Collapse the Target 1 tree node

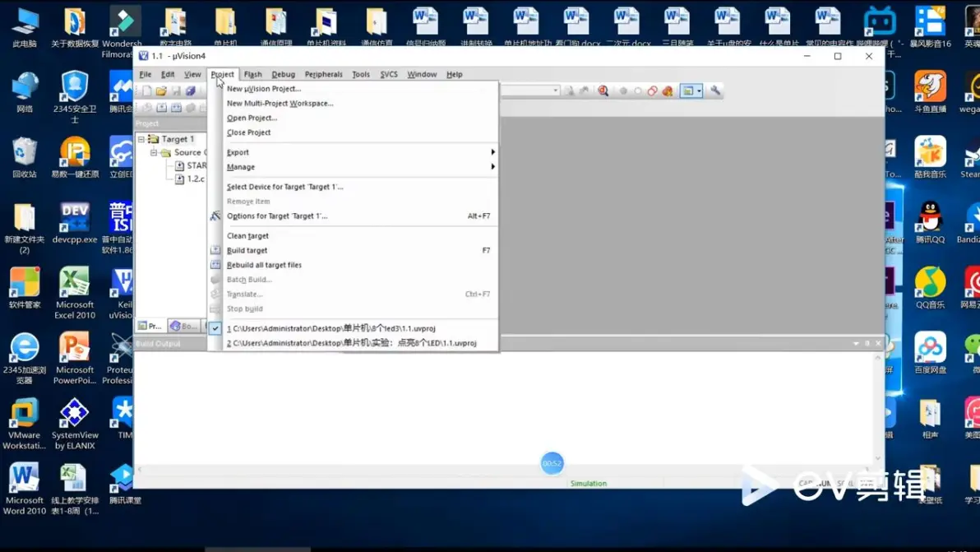point(141,139)
